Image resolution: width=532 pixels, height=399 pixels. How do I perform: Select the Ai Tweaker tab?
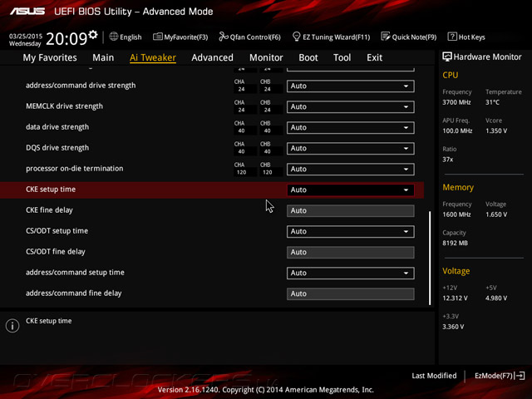click(x=153, y=57)
